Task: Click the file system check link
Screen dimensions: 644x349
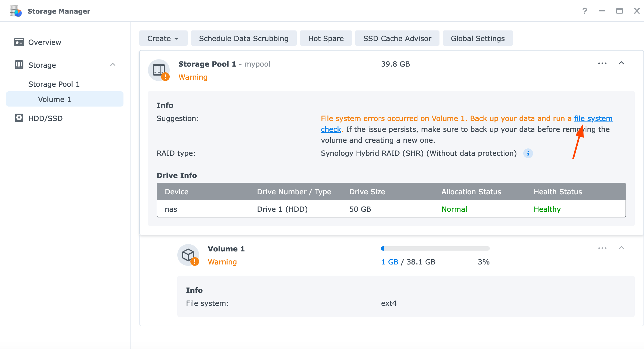Action: [593, 118]
